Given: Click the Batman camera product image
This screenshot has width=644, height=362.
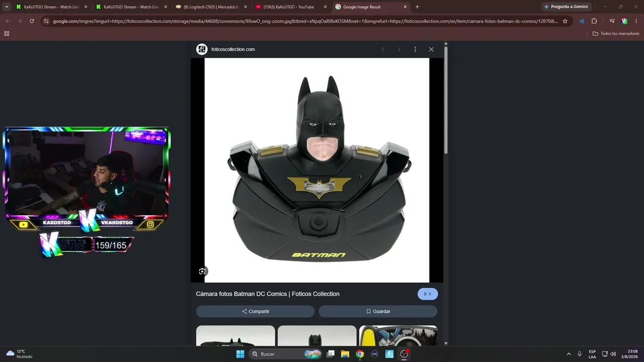Looking at the screenshot, I should 317,170.
